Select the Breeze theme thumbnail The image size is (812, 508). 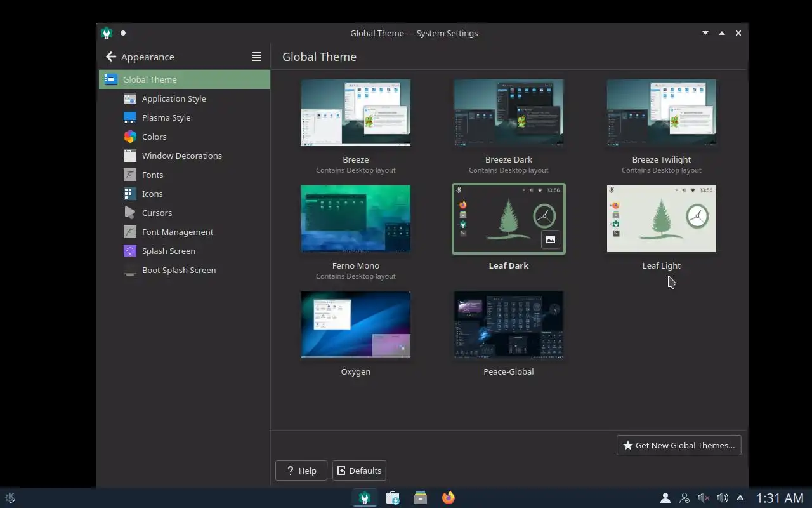(x=356, y=113)
